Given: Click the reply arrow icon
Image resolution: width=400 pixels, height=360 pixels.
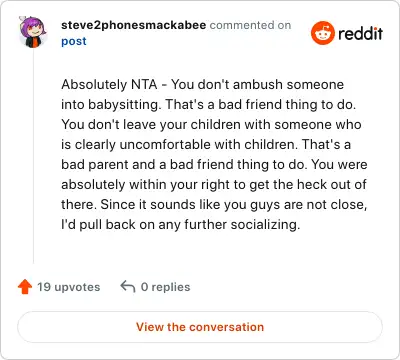Looking at the screenshot, I should 128,286.
